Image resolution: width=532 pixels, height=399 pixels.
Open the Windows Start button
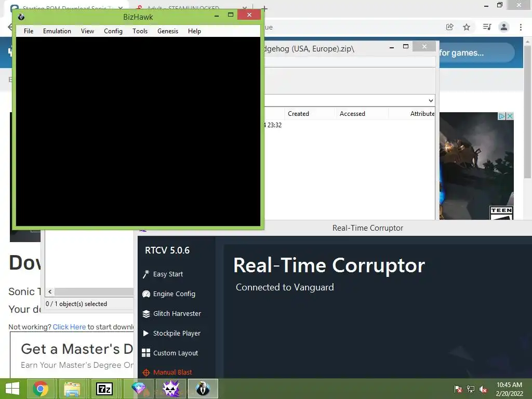pos(12,389)
